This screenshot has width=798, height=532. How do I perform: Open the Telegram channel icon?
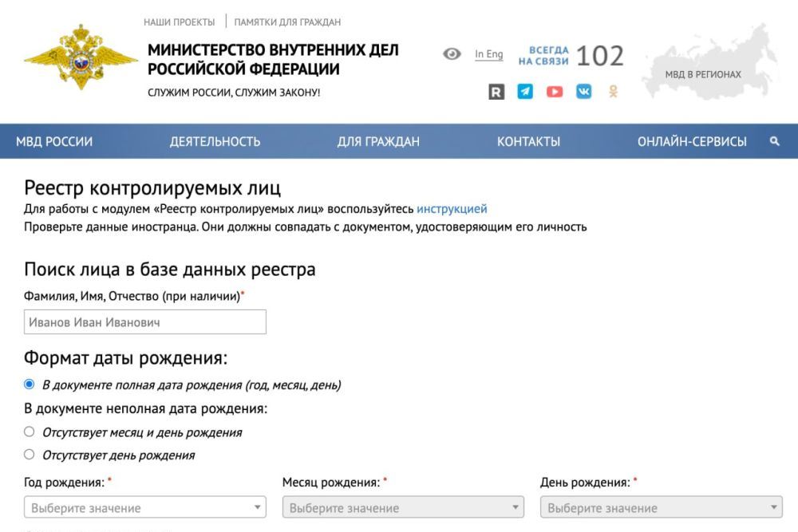[525, 92]
